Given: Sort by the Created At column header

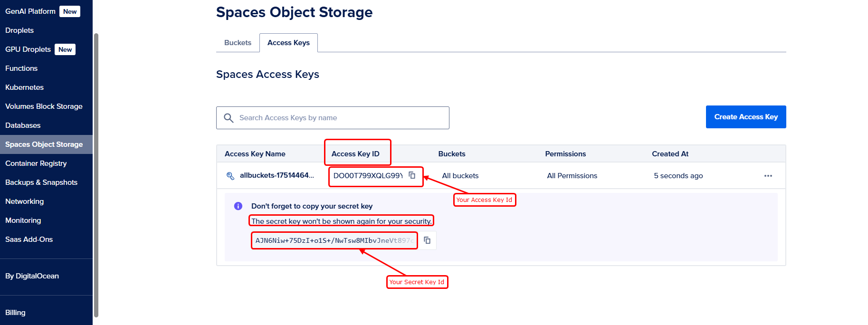Looking at the screenshot, I should click(x=670, y=154).
